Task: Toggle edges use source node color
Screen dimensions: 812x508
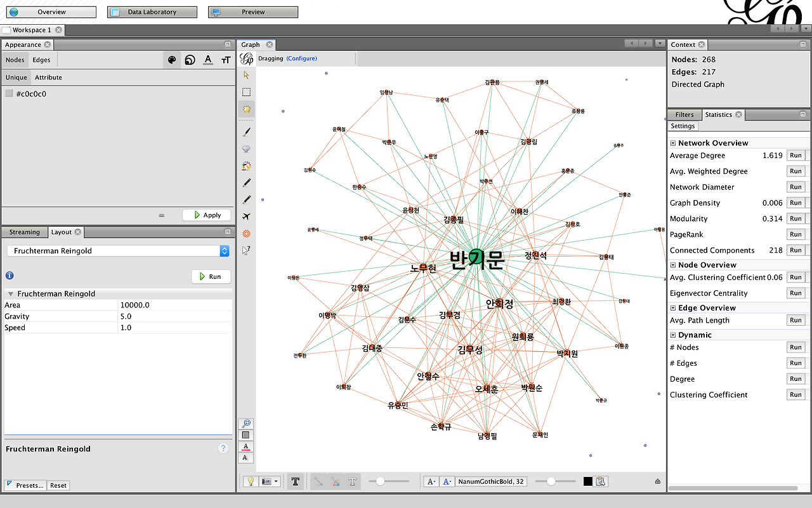Action: (x=336, y=481)
